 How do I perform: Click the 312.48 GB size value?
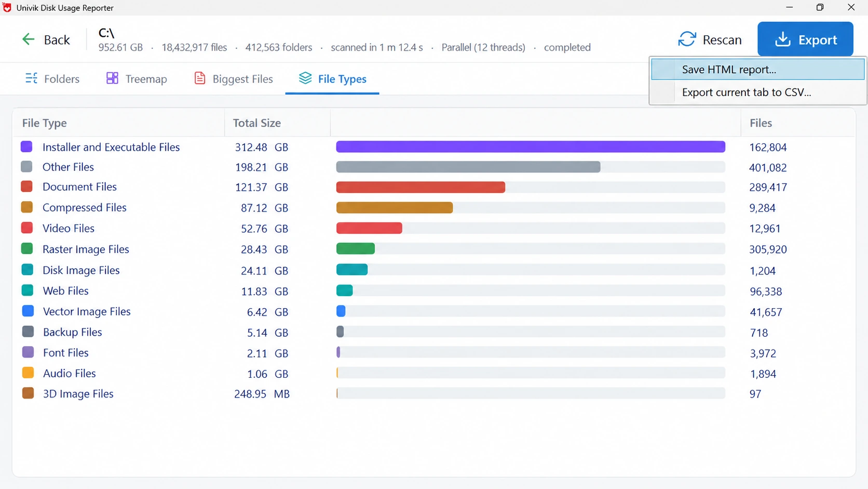261,147
